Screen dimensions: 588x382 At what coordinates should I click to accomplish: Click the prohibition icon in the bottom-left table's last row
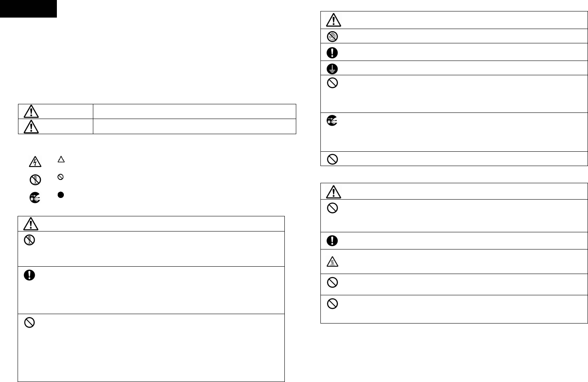tap(29, 323)
